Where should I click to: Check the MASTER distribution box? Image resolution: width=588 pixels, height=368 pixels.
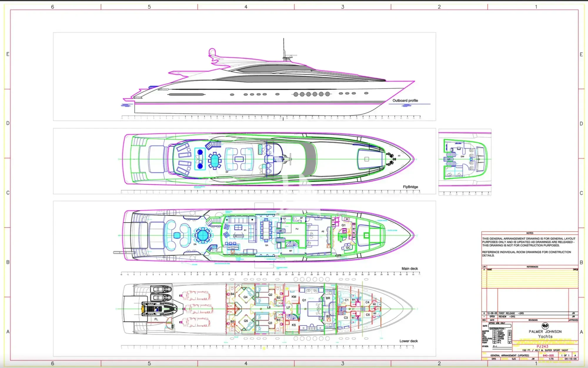click(x=495, y=331)
